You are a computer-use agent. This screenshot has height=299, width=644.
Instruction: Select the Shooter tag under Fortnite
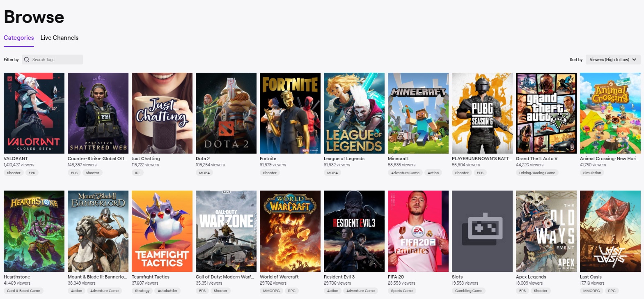(x=270, y=173)
